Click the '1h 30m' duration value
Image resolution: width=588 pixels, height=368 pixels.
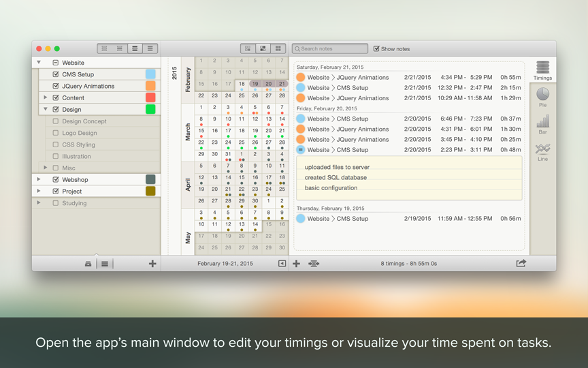pyautogui.click(x=510, y=129)
